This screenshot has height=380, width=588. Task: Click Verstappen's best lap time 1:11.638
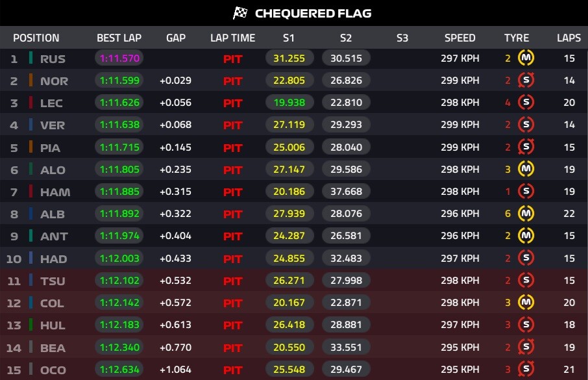click(119, 125)
